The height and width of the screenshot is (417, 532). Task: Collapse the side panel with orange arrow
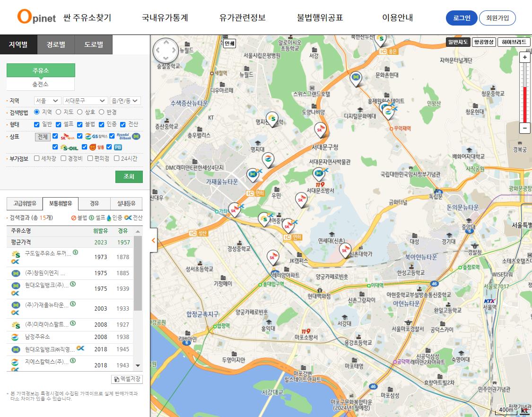[153, 240]
